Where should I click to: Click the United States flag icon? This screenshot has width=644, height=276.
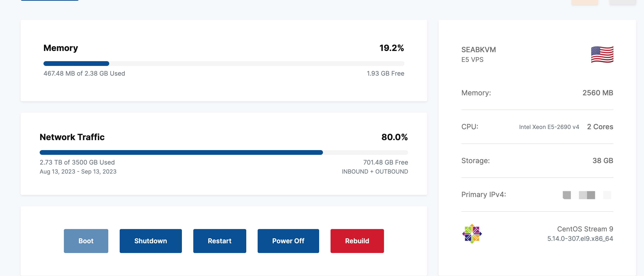coord(602,54)
